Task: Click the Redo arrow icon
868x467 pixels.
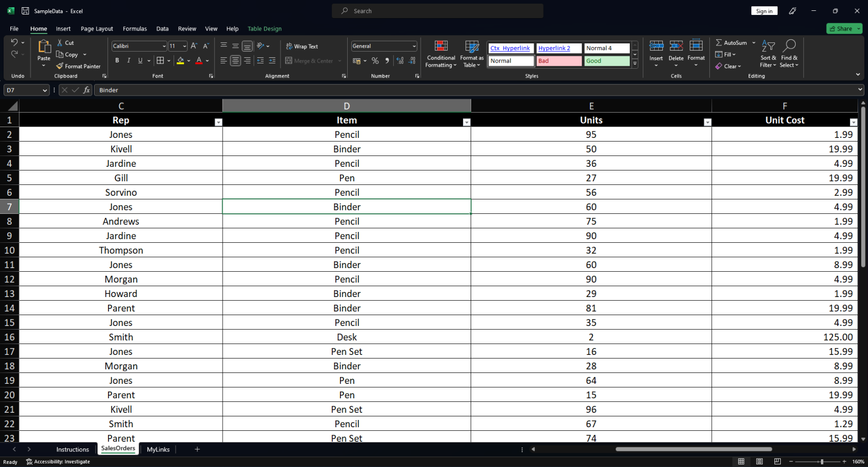Action: click(x=14, y=54)
